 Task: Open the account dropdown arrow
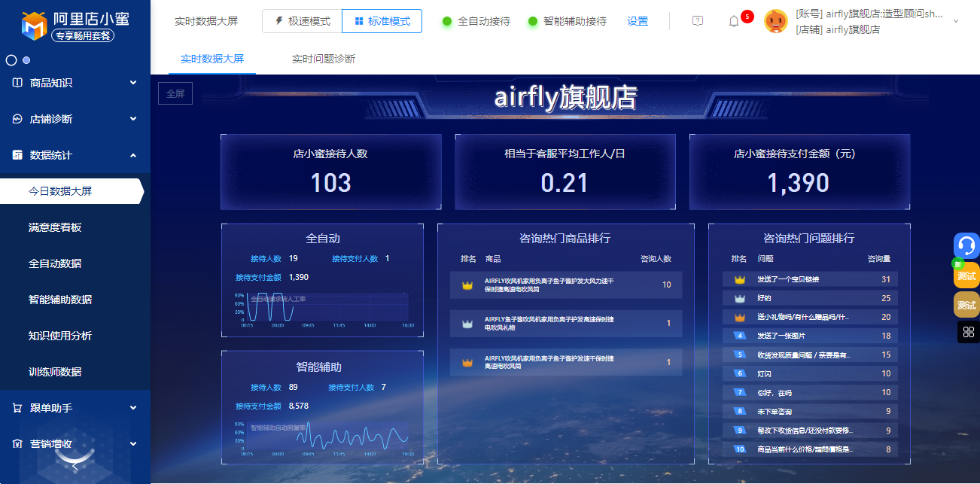click(x=956, y=21)
